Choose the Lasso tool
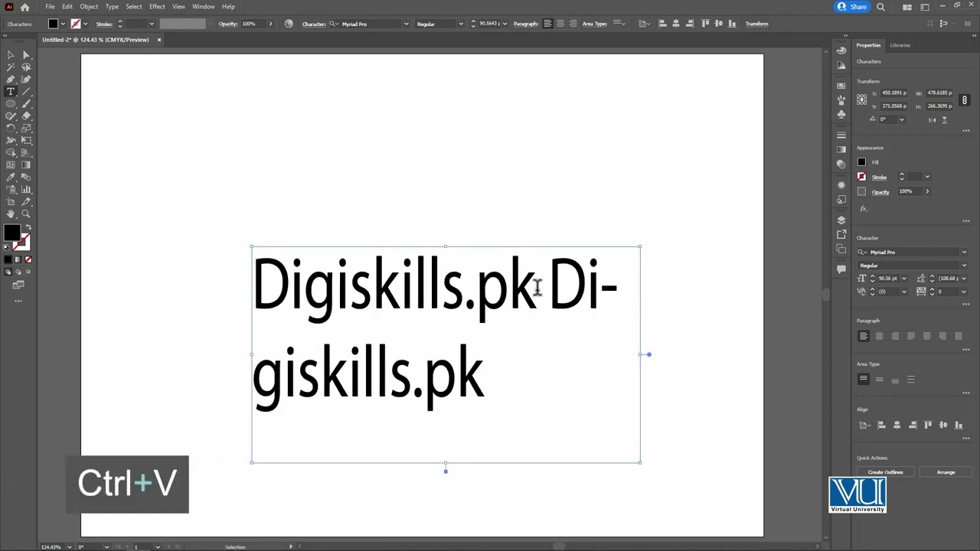980x551 pixels. (26, 67)
